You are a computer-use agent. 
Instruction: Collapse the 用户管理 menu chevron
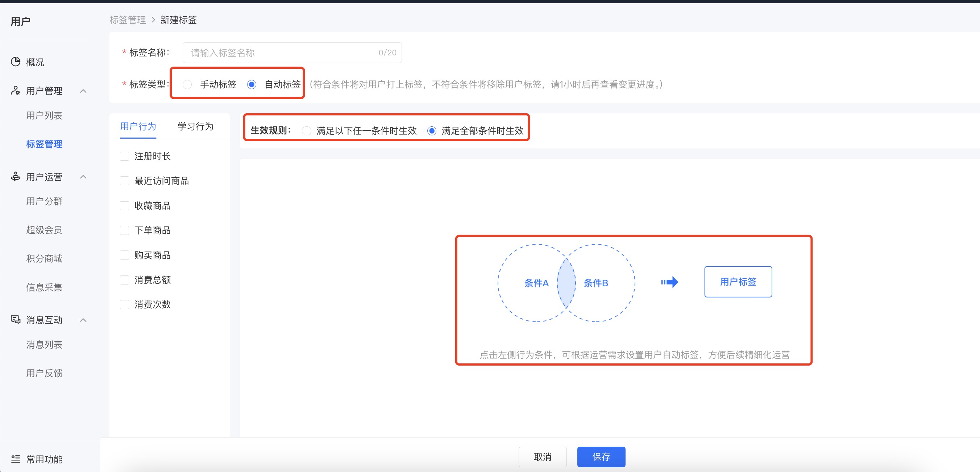83,91
